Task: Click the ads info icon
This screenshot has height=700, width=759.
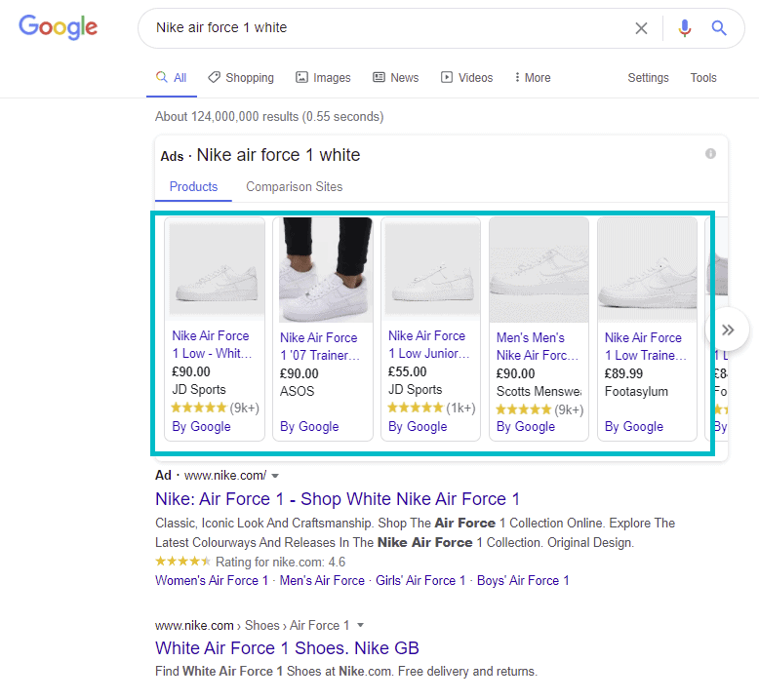Action: pos(710,154)
